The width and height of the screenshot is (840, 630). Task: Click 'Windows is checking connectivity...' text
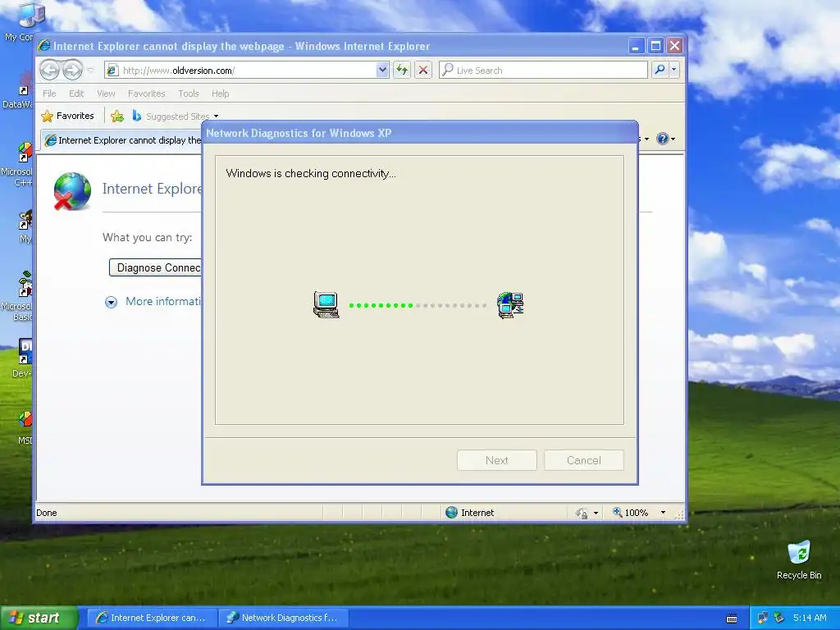[x=311, y=174]
